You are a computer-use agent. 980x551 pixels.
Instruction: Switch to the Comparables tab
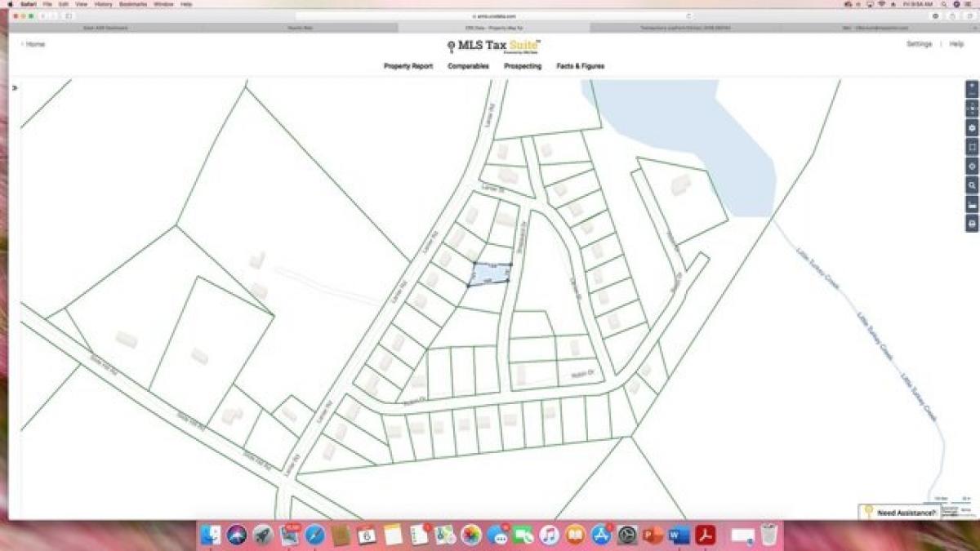469,66
